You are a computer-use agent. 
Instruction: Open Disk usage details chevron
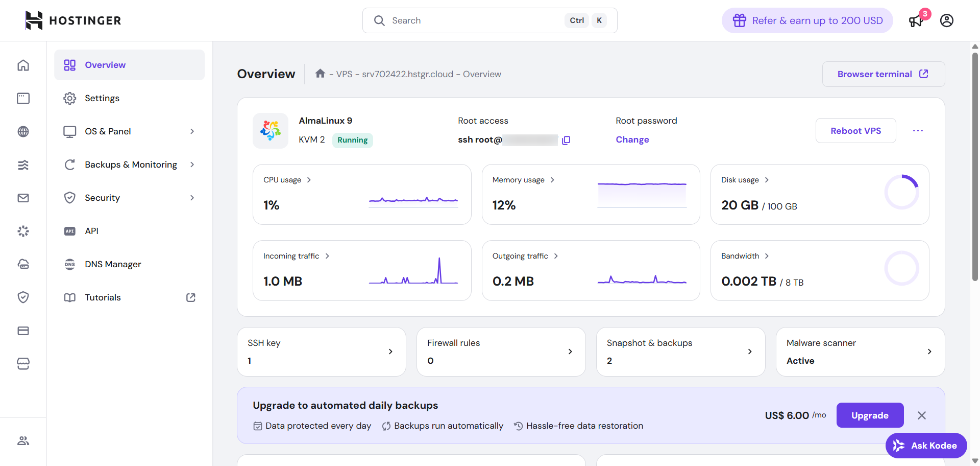(x=767, y=180)
